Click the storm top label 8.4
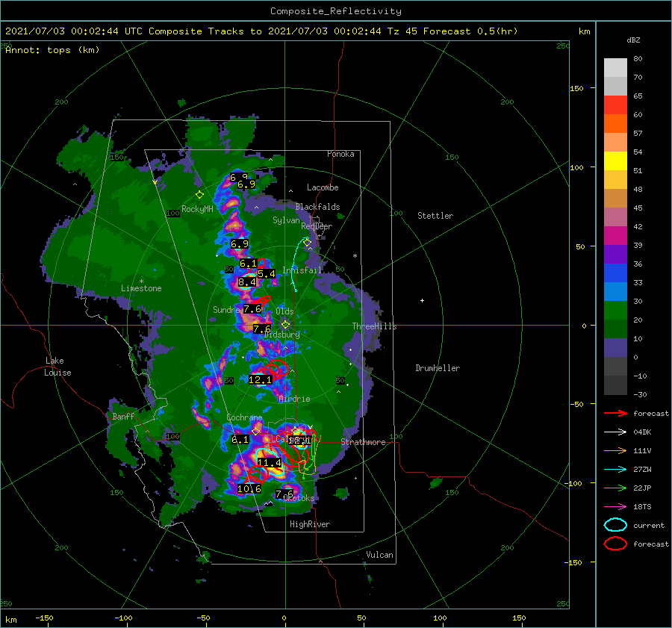The height and width of the screenshot is (628, 672). click(247, 282)
